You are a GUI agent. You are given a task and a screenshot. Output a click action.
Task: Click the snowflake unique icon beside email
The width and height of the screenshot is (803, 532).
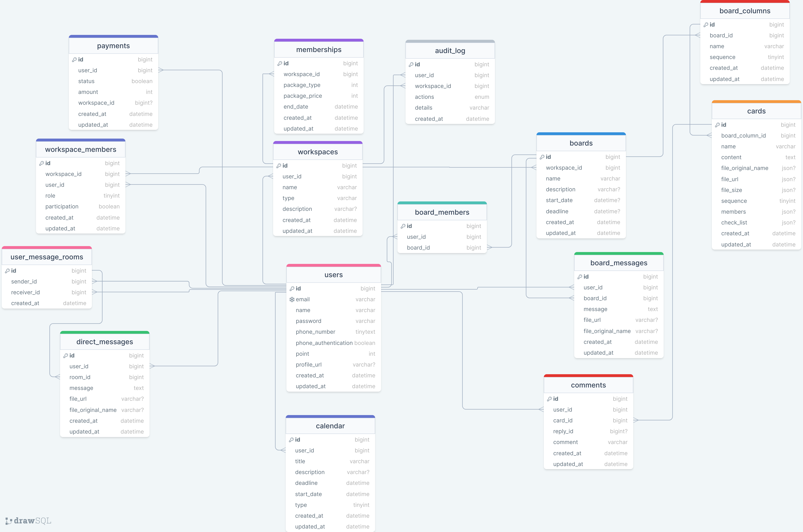pyautogui.click(x=292, y=300)
